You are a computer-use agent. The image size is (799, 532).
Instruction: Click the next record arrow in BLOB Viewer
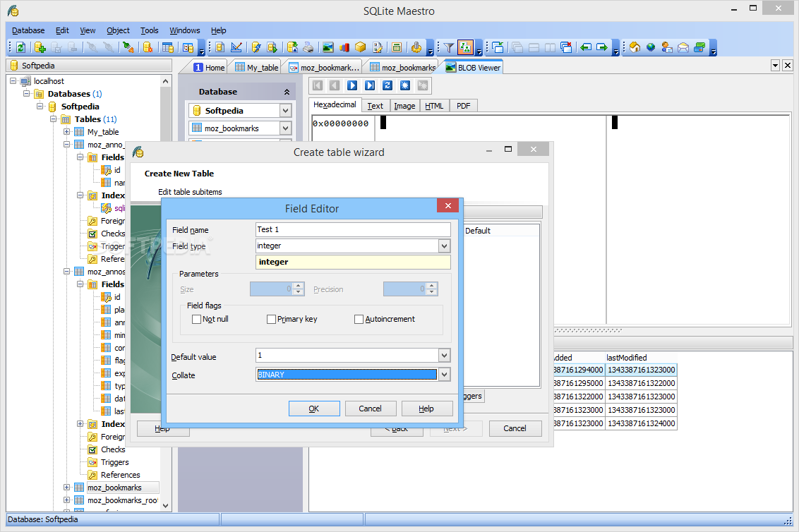click(x=352, y=85)
